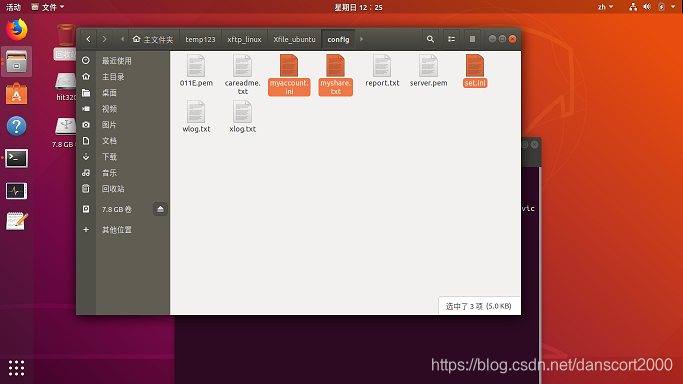Click the wlog.txt file name label
Image resolution: width=683 pixels, height=384 pixels.
(x=196, y=129)
